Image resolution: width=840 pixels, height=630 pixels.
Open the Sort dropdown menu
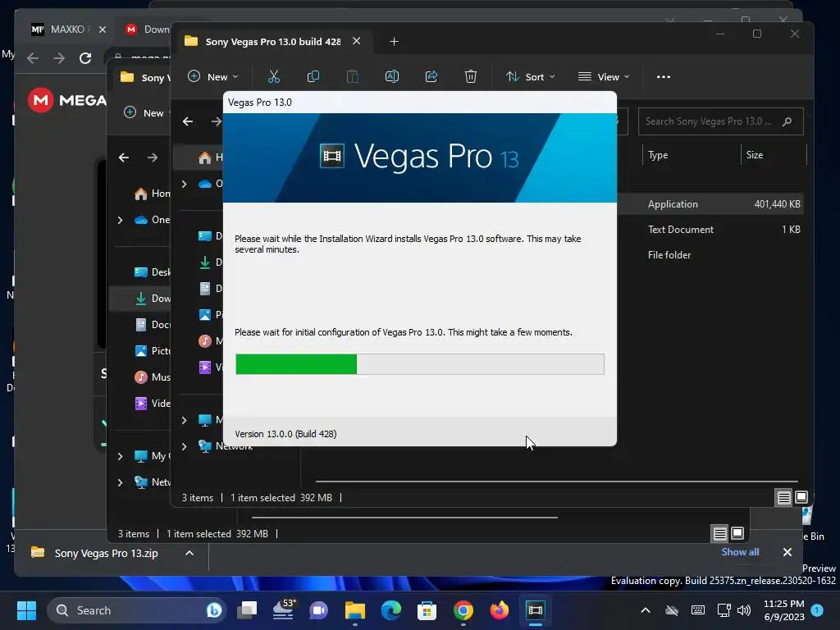coord(531,76)
